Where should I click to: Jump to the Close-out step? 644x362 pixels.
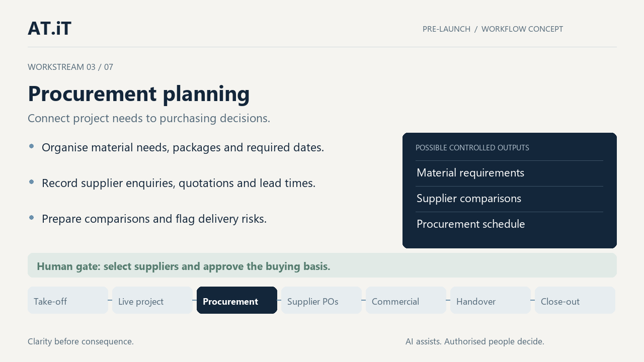[575, 300]
